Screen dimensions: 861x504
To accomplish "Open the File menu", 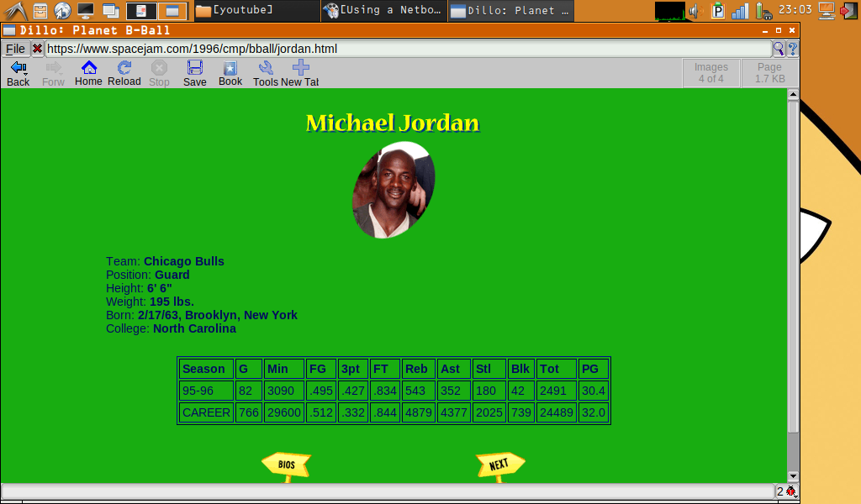I will (x=15, y=49).
